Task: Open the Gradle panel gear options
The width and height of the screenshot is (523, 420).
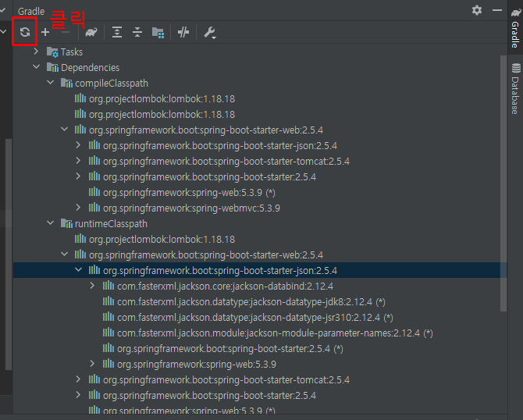Action: click(x=477, y=10)
